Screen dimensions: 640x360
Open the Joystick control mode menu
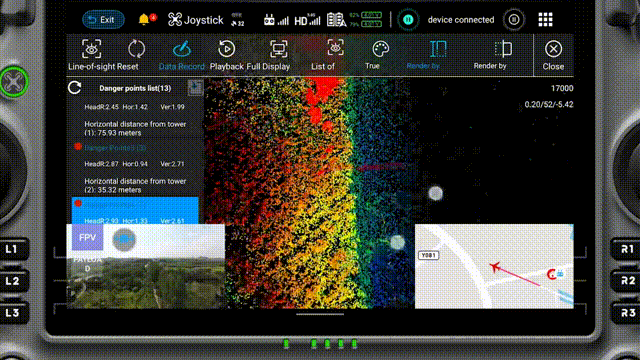196,20
